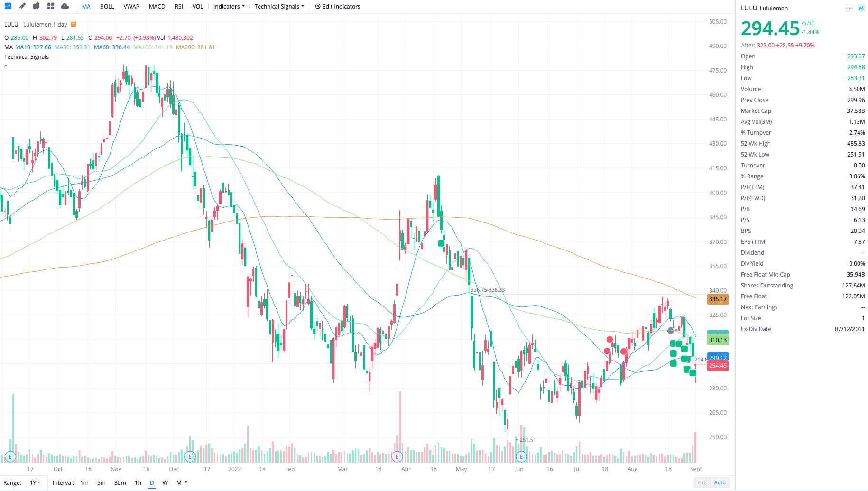
Task: Click the earnings E marker in June
Action: [x=521, y=457]
